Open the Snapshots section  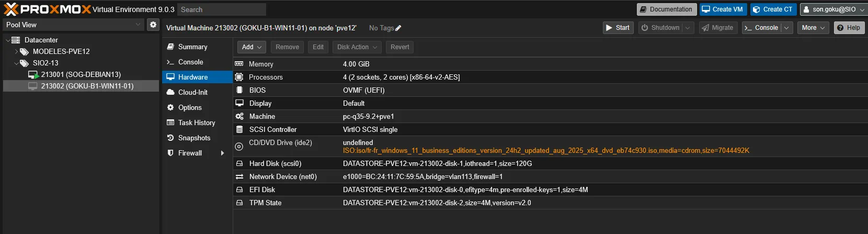[x=194, y=138]
